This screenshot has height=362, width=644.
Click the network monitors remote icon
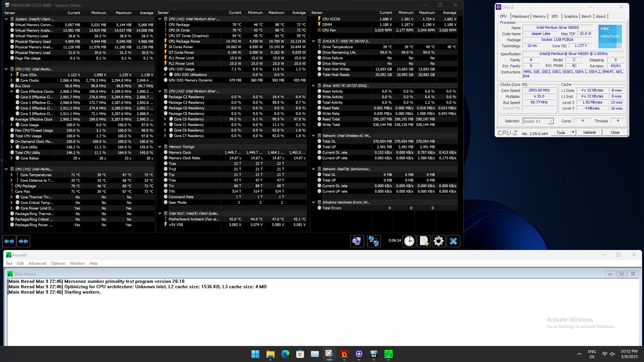pos(373,241)
